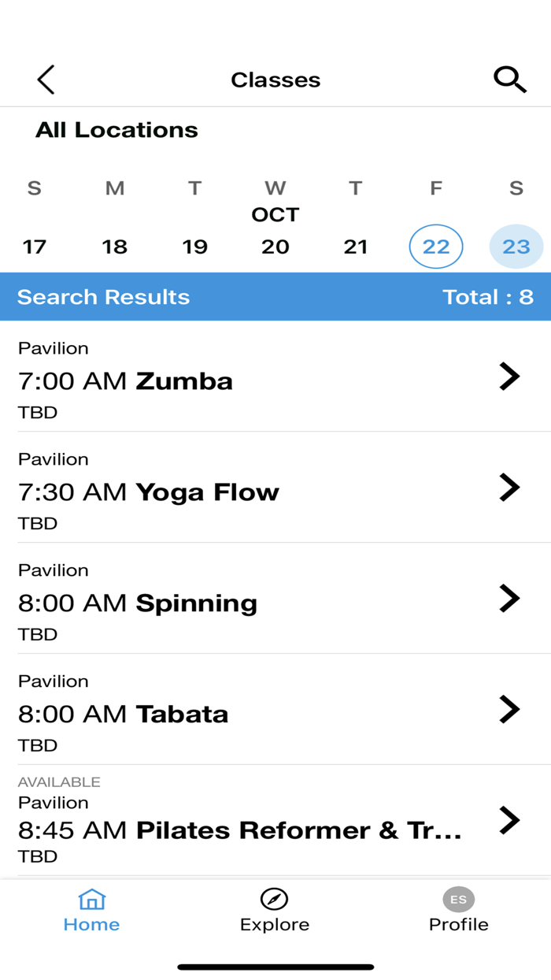551x980 pixels.
Task: Switch to the Explore tab
Action: tap(275, 910)
